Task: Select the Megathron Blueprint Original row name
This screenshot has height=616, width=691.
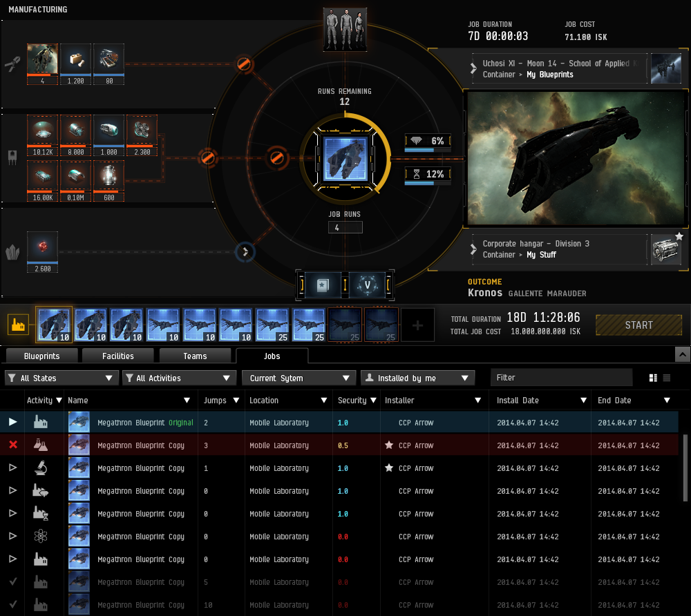Action: 145,422
